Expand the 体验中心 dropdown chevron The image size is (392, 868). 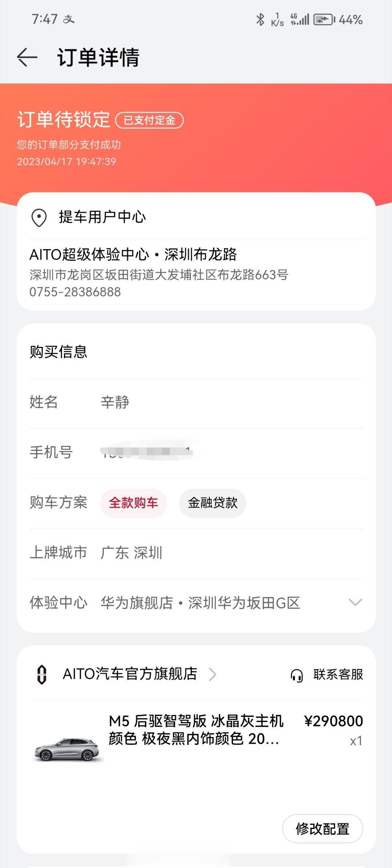point(355,603)
